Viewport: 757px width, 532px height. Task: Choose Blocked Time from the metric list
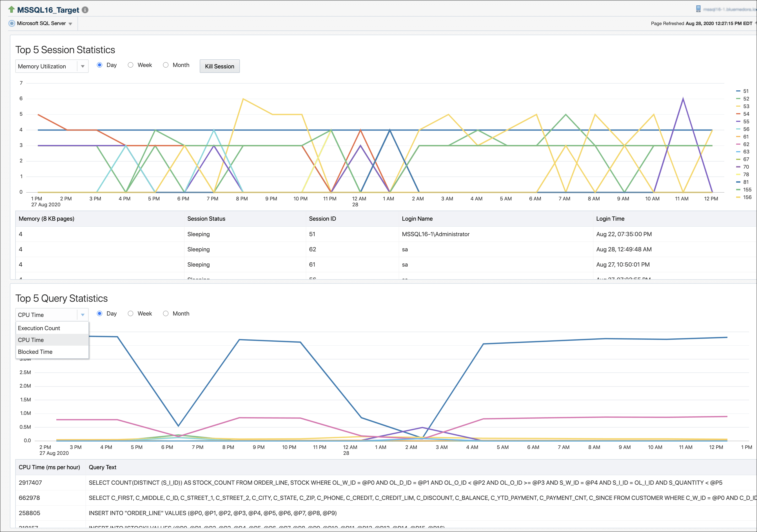coord(35,352)
